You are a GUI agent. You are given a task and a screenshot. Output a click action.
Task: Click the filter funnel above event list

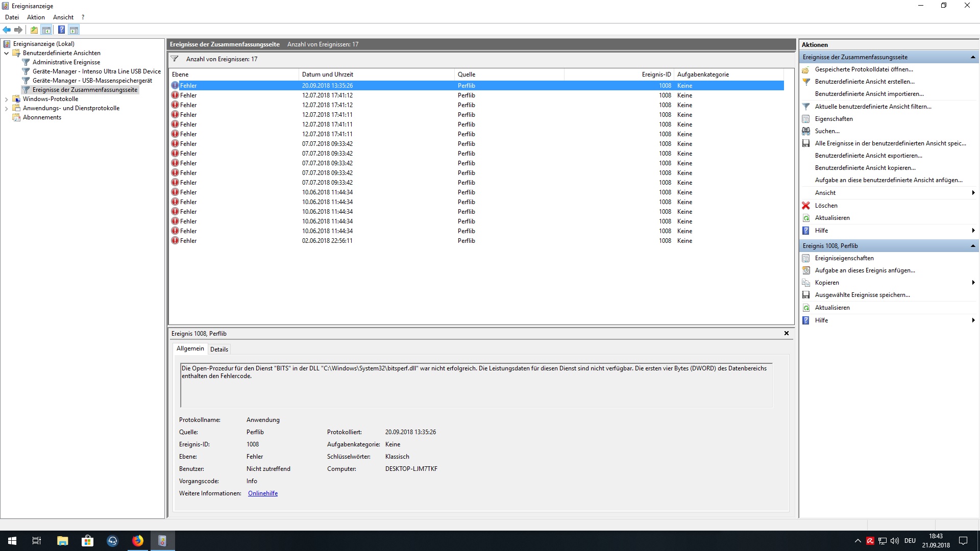click(x=175, y=59)
